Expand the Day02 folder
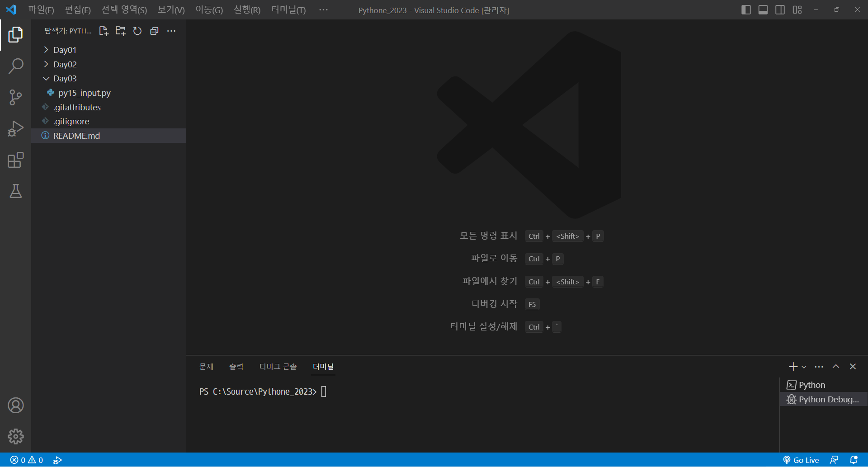868x467 pixels. [108, 64]
